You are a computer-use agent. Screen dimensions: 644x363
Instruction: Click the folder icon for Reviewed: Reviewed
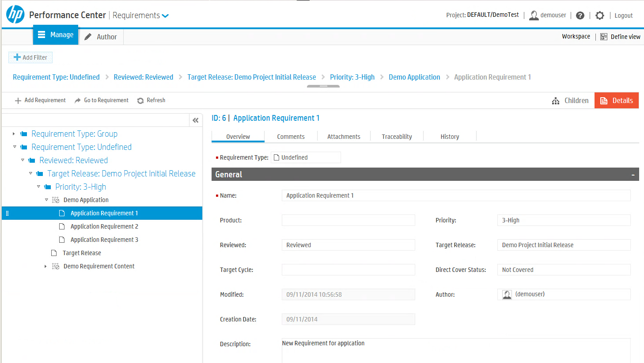(x=32, y=160)
